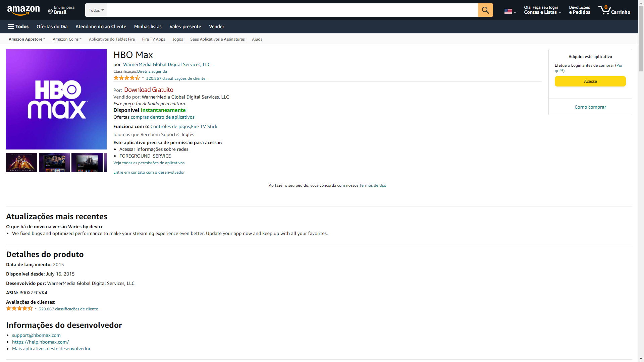
Task: Open Idiomas que Recebem Suporte link
Action: coord(146,134)
